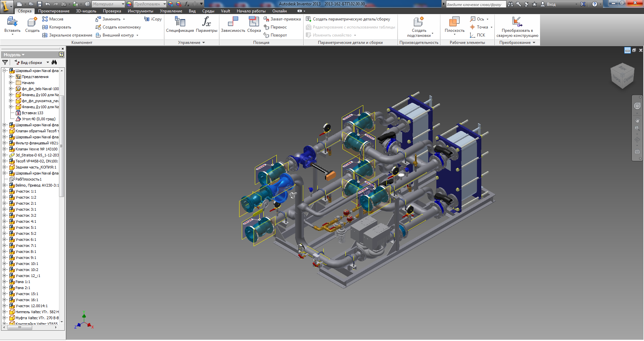
Task: Click the filter funnel icon in model browser
Action: pos(5,63)
